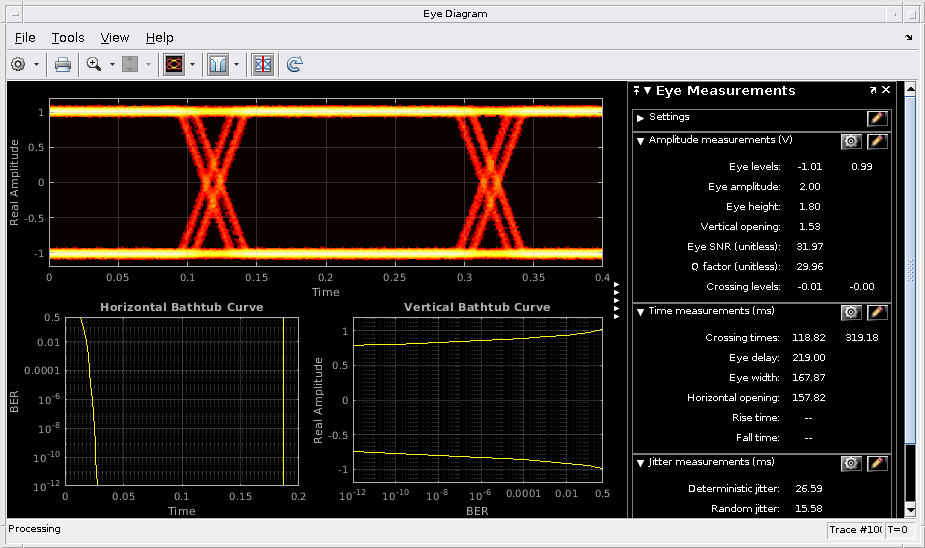Select the zoom in magnifier tool
This screenshot has height=548, width=925.
click(94, 64)
